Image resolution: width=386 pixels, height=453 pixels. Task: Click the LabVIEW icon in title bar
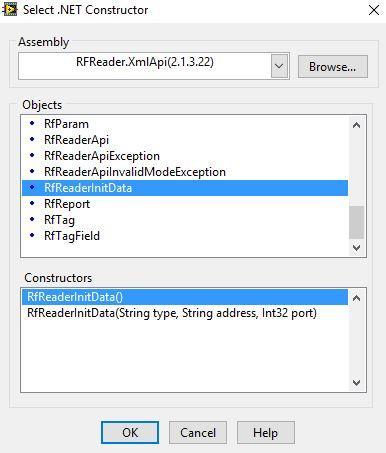(9, 10)
